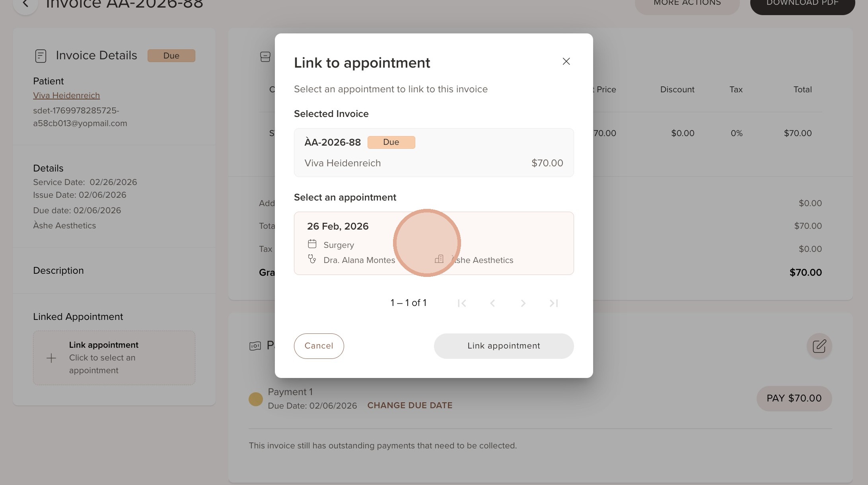Jump to last appointments page

click(x=554, y=303)
